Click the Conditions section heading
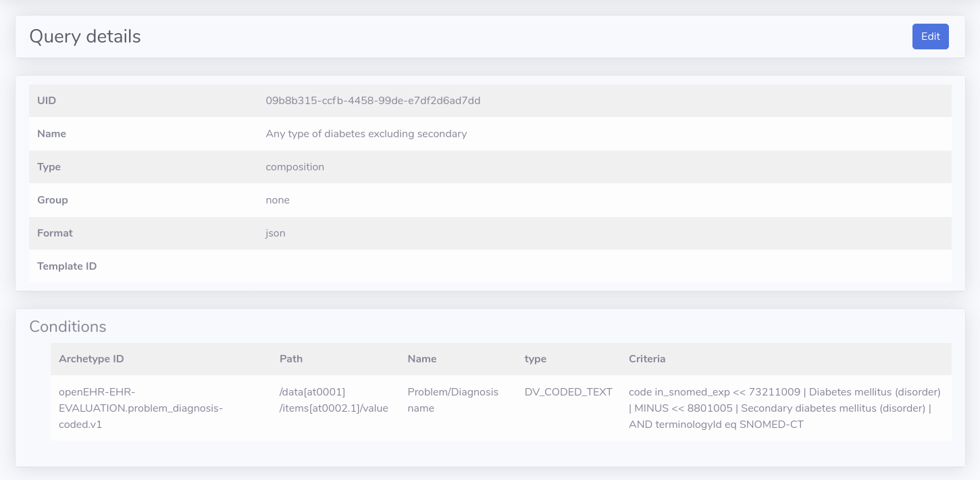 pyautogui.click(x=68, y=327)
